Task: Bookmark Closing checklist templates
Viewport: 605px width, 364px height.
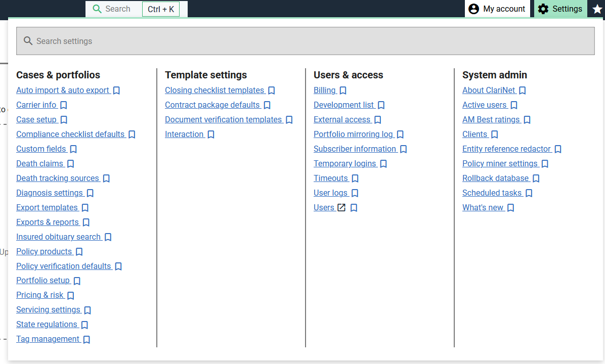Action: click(x=272, y=90)
